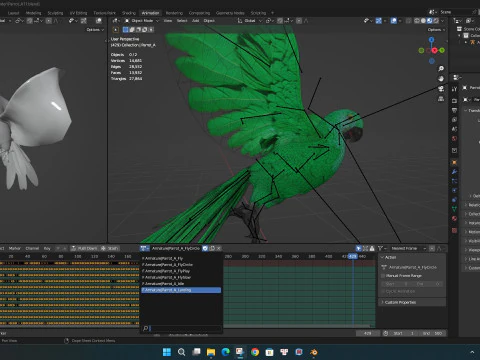Open the Scene properties tab
Viewport: 480px width, 360px height.
[x=454, y=129]
